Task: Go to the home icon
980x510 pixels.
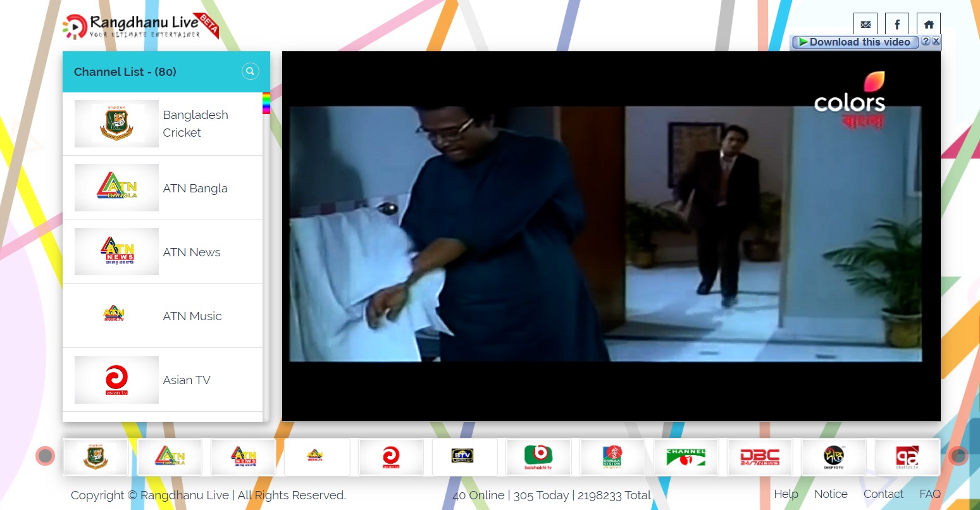Action: [929, 24]
